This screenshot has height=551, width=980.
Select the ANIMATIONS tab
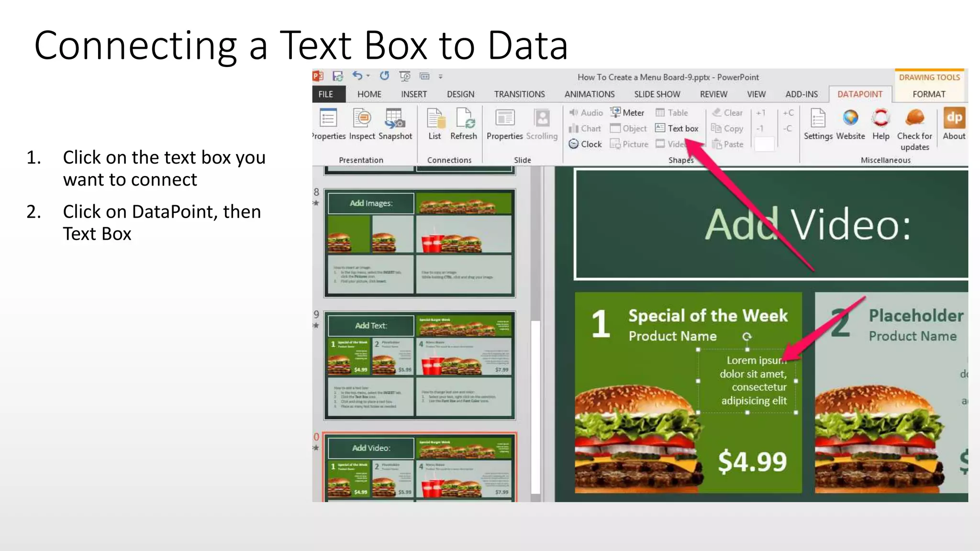(x=590, y=94)
